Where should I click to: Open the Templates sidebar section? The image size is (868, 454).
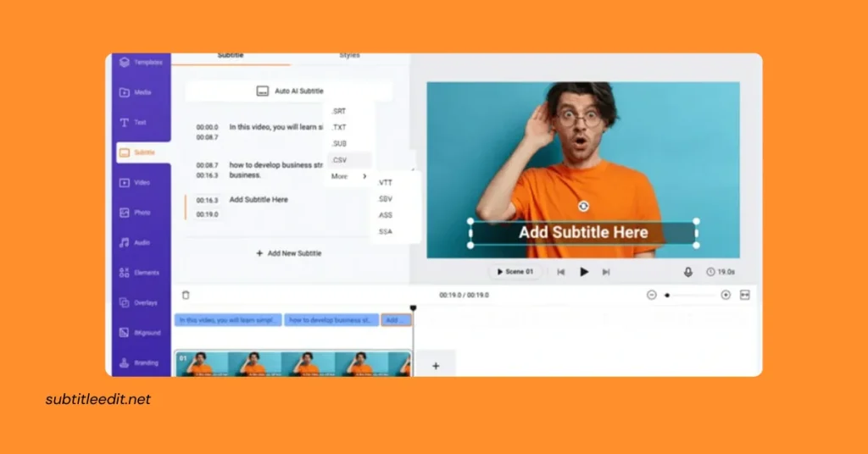(x=141, y=62)
